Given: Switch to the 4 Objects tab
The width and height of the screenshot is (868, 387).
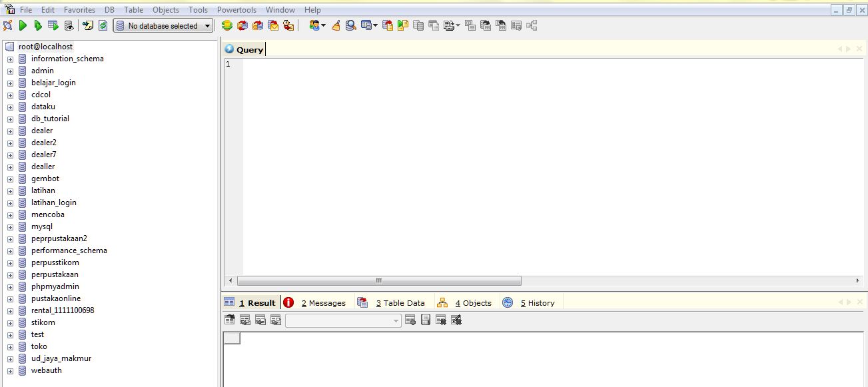Looking at the screenshot, I should 465,303.
